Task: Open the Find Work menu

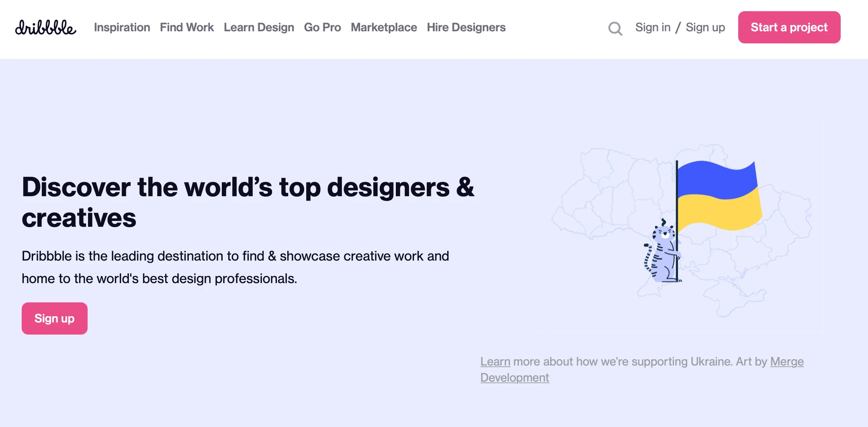Action: point(187,27)
